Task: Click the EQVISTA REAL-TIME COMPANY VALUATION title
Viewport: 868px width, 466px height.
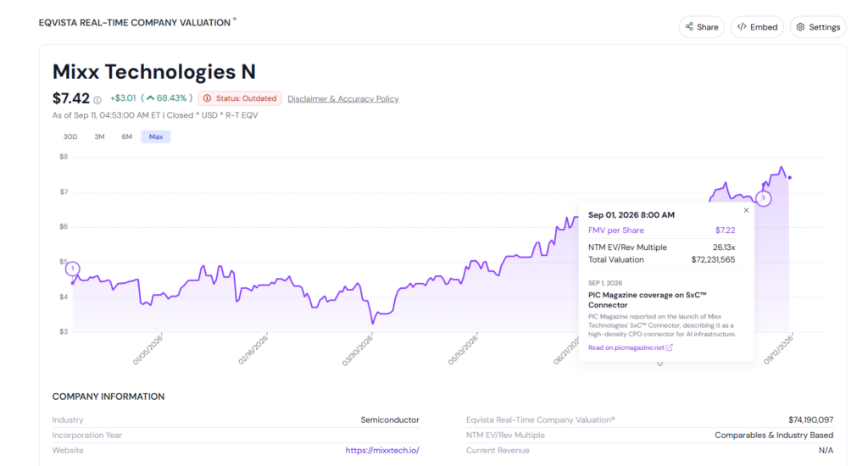Action: (x=135, y=23)
